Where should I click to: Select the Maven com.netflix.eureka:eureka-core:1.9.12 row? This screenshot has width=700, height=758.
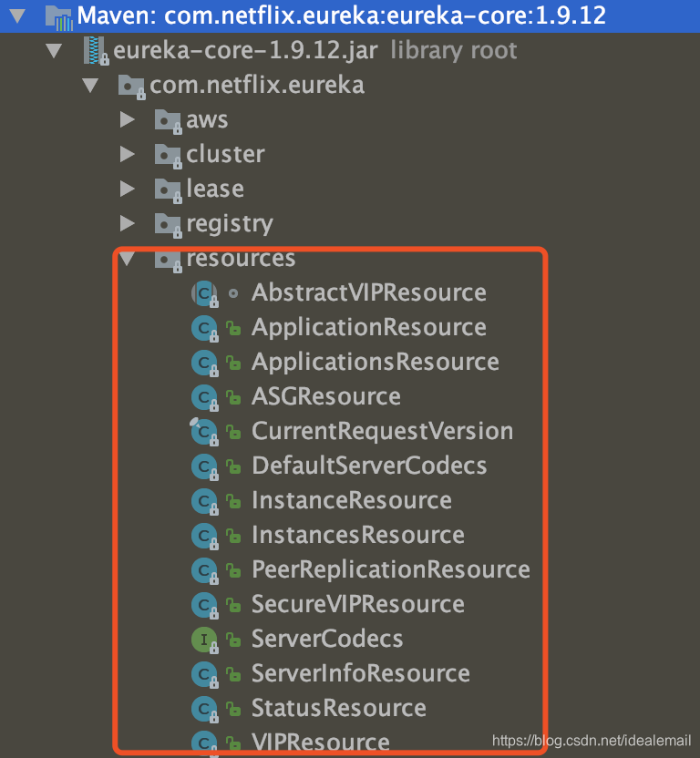click(350, 16)
